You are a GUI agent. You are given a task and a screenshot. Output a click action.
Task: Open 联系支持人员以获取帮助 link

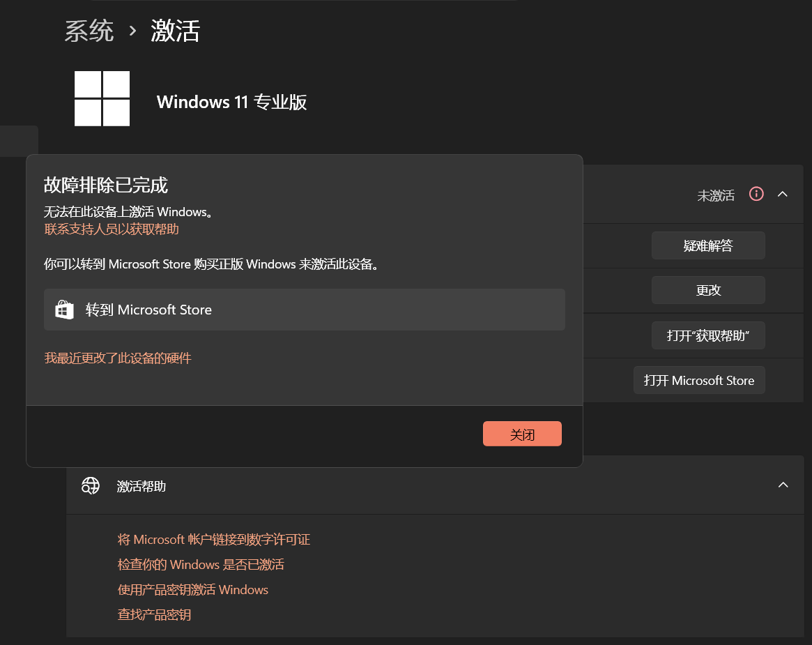(112, 229)
